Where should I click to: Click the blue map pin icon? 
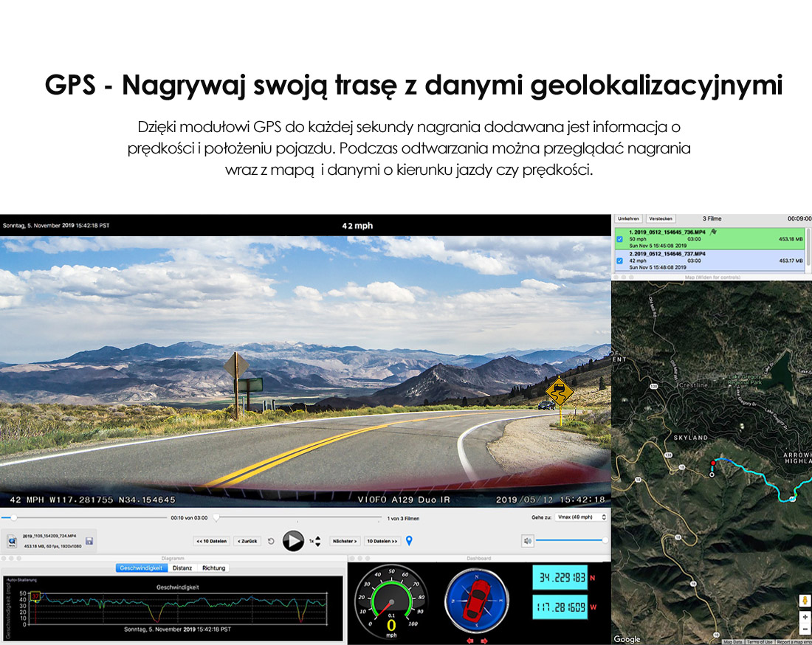point(410,541)
